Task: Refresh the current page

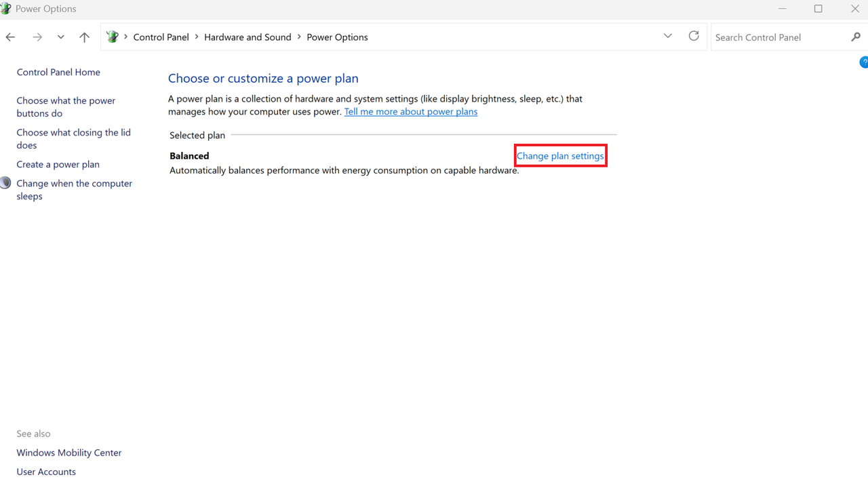Action: pos(694,37)
